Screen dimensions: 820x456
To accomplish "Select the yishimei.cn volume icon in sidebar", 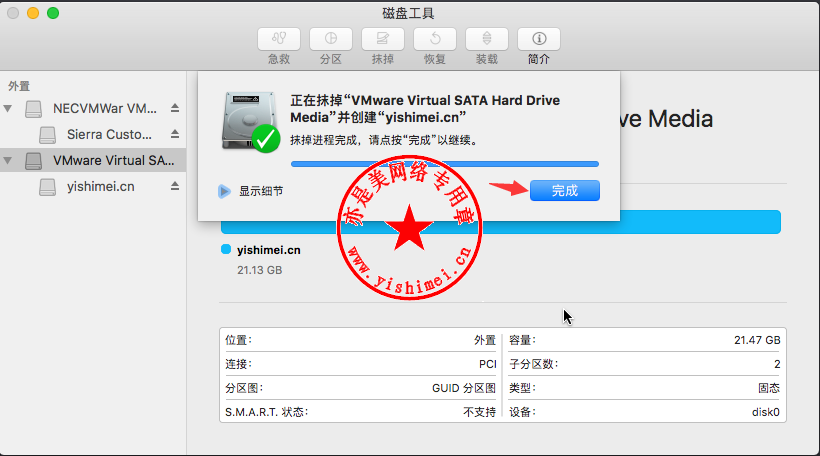I will [47, 187].
